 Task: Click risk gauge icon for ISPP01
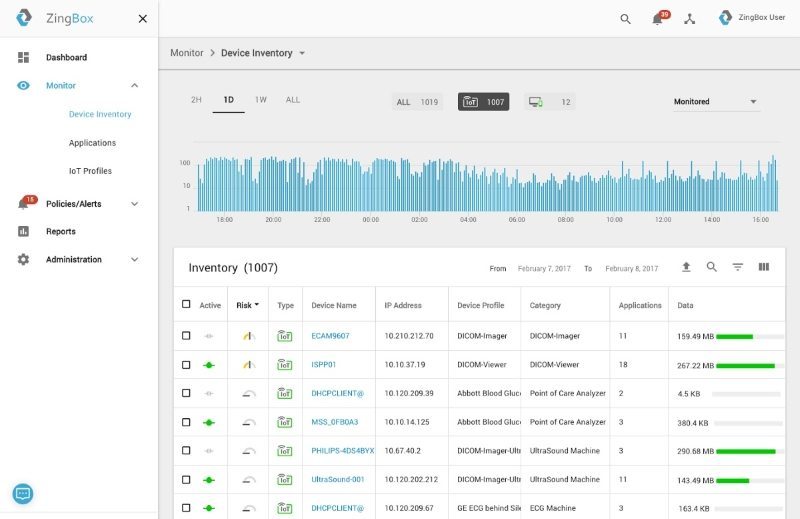click(248, 364)
